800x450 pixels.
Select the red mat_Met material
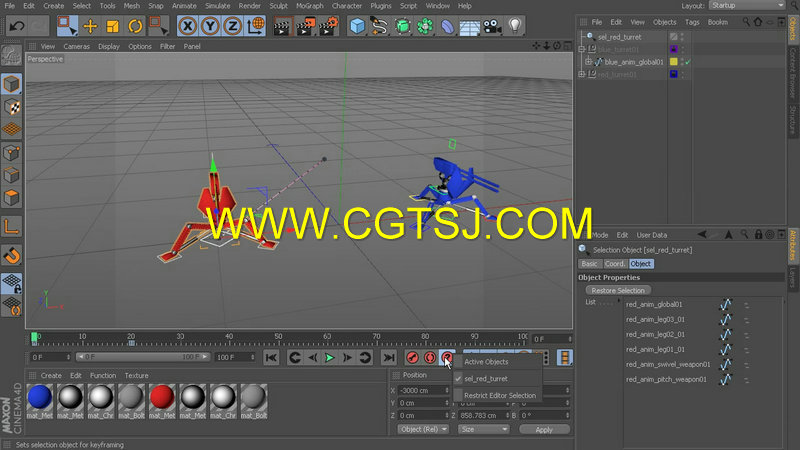pyautogui.click(x=162, y=397)
